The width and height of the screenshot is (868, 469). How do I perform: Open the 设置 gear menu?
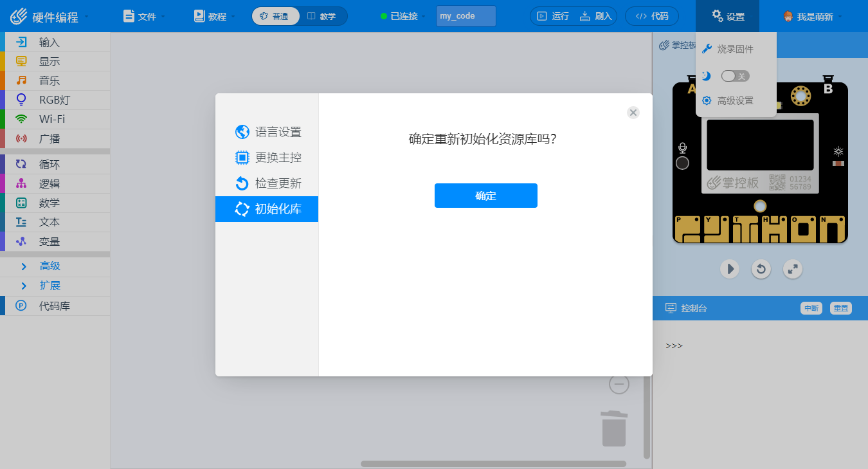[x=727, y=16]
